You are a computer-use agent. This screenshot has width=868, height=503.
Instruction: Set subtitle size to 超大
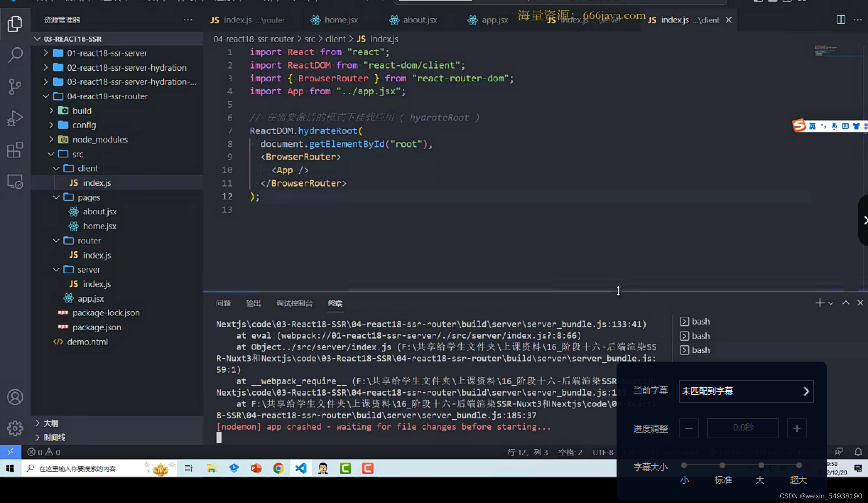tap(799, 465)
